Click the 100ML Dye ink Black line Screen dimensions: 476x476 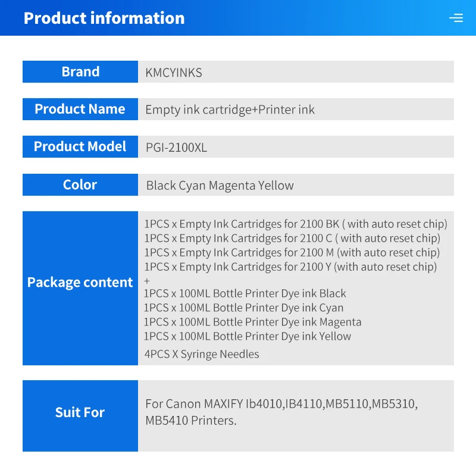(x=245, y=293)
